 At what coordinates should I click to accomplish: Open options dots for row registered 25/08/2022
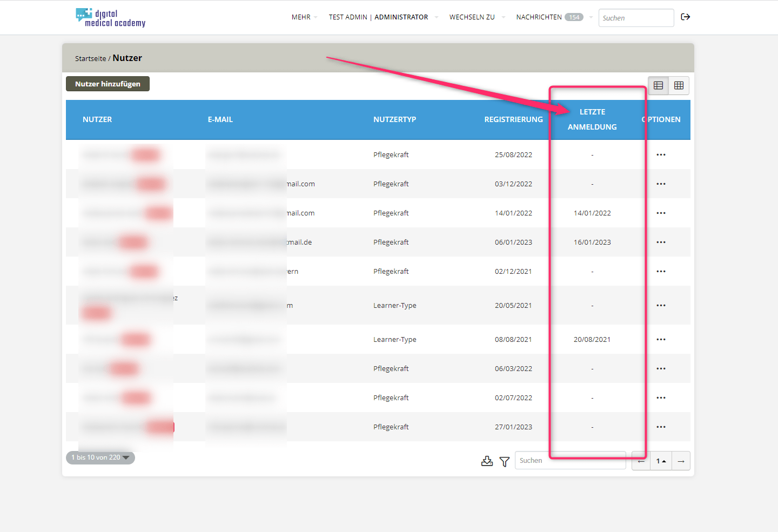(x=661, y=155)
